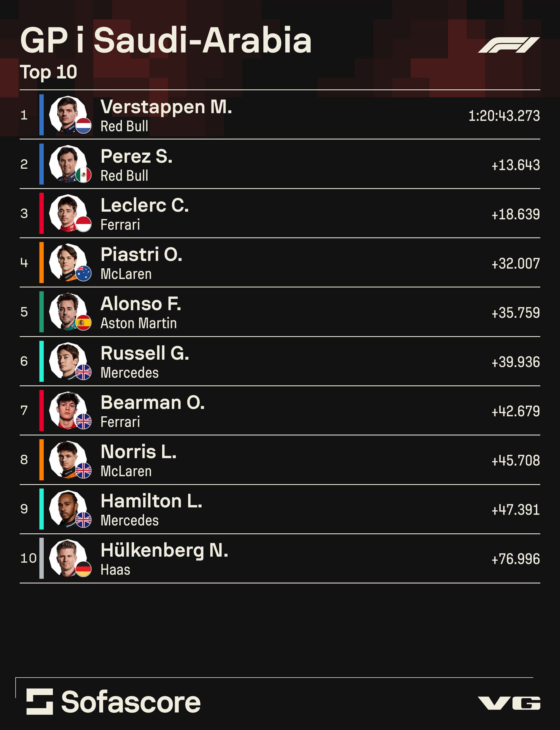Click the orange McLaren color bar for Piastri
This screenshot has width=560, height=730.
(x=42, y=262)
